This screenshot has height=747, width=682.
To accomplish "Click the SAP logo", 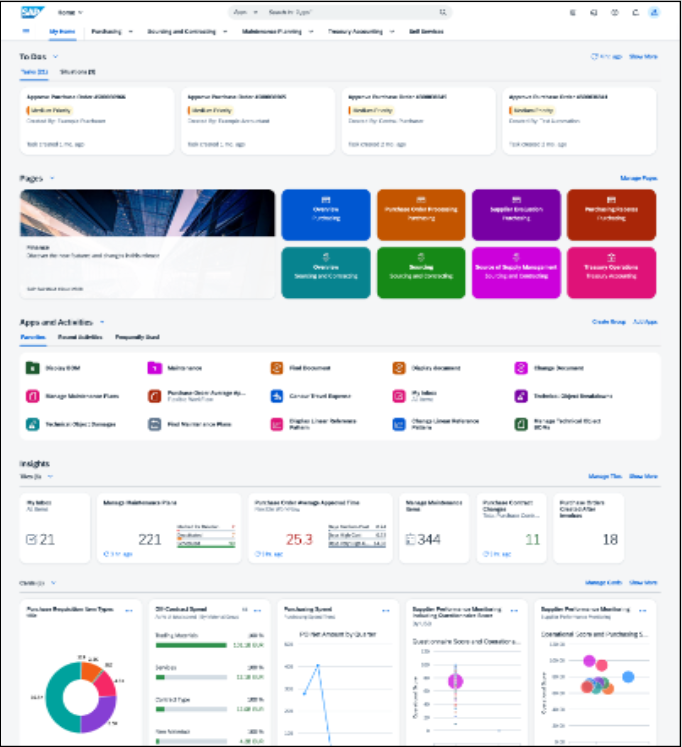I will click(32, 12).
